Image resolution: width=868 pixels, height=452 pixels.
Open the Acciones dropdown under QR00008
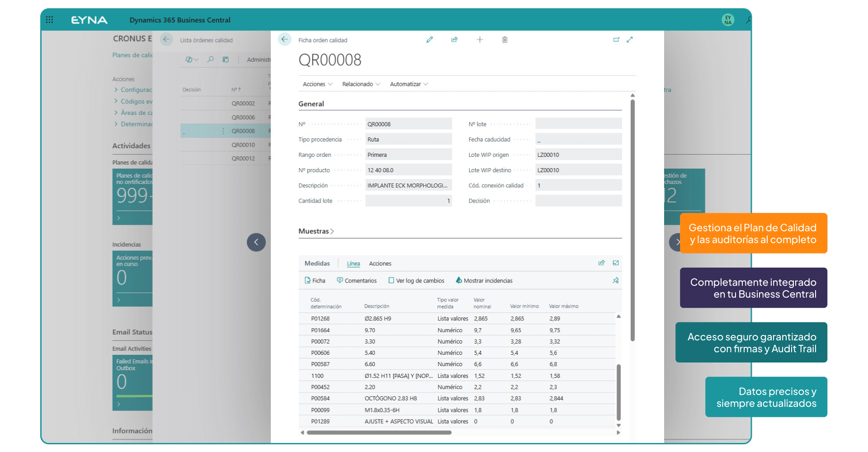[x=317, y=84]
